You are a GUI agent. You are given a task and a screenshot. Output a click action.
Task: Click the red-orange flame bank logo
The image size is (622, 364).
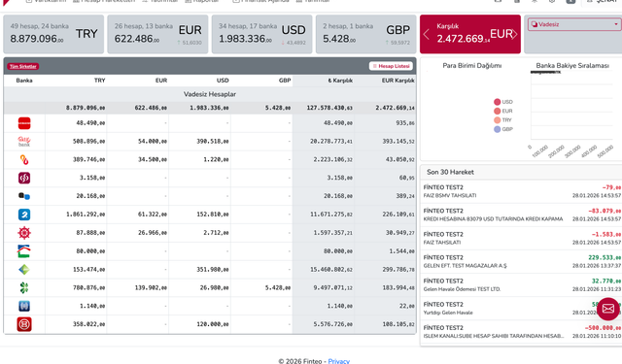point(24,159)
